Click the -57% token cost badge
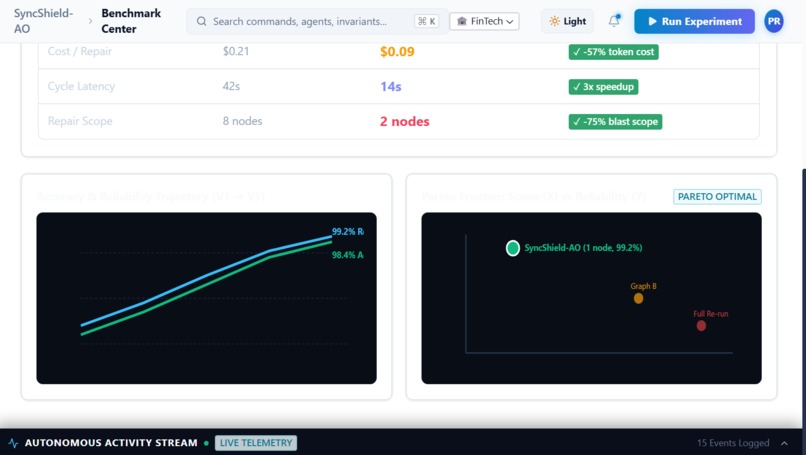This screenshot has height=455, width=806. coord(613,51)
